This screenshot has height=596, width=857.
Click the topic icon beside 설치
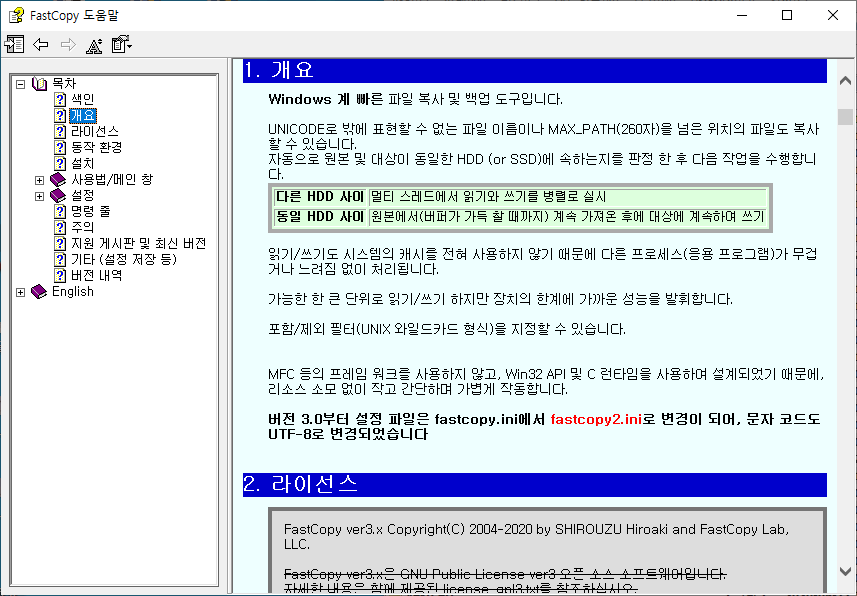tap(60, 163)
